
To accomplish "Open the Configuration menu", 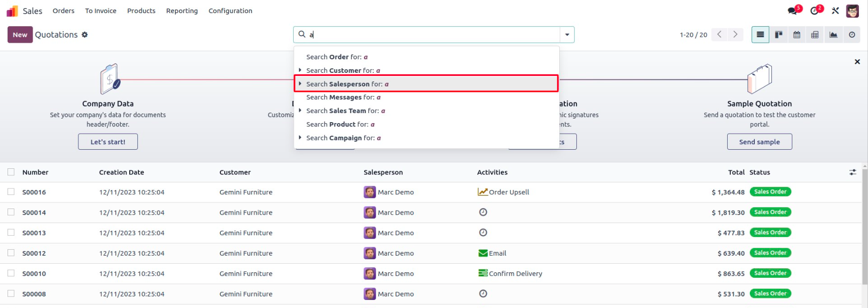I will pos(230,11).
